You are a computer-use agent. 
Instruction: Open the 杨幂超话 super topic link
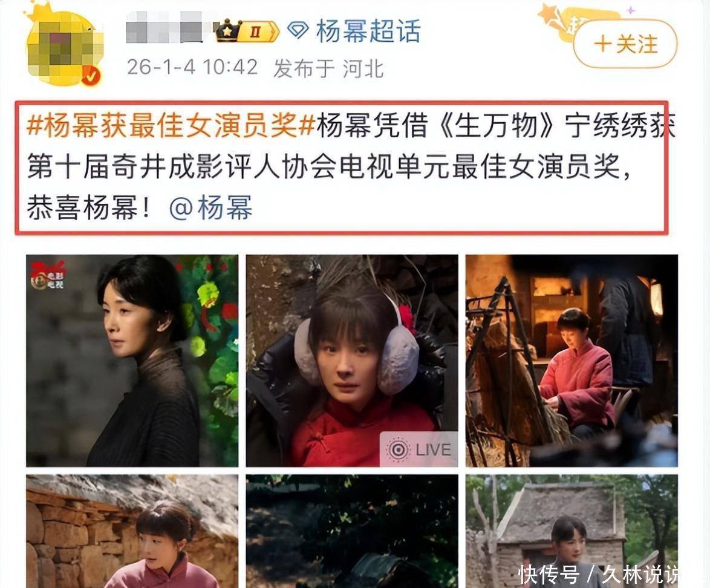click(x=368, y=31)
